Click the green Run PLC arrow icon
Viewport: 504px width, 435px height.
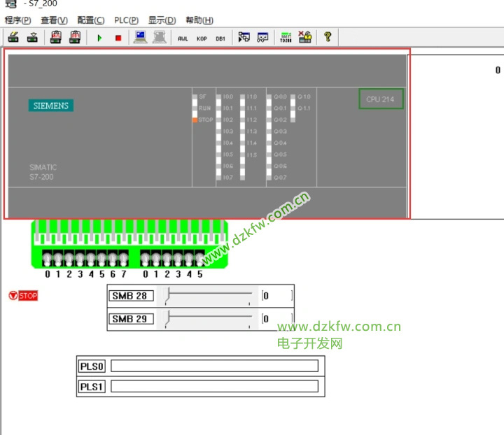(x=99, y=38)
